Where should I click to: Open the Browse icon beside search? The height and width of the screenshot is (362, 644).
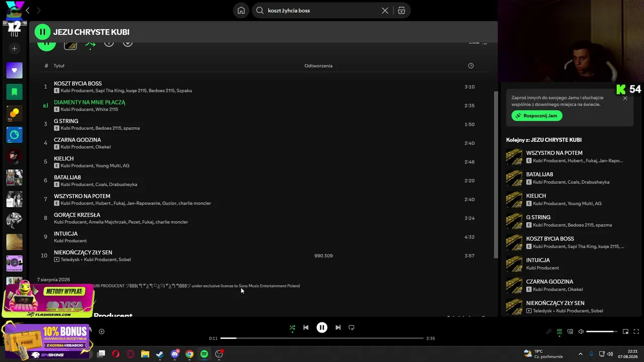pos(401,11)
